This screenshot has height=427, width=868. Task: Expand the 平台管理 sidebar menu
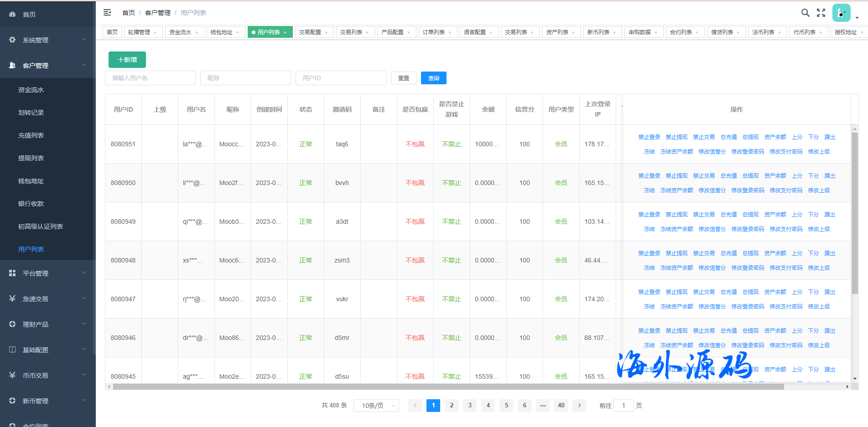pyautogui.click(x=48, y=273)
